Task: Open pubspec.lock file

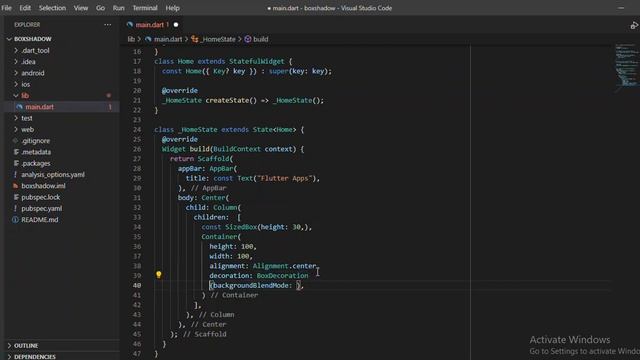Action: coord(40,197)
